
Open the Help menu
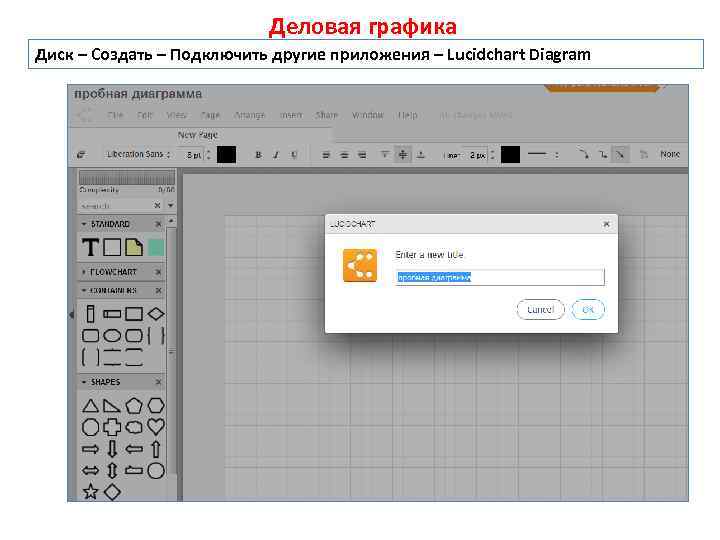tap(408, 115)
